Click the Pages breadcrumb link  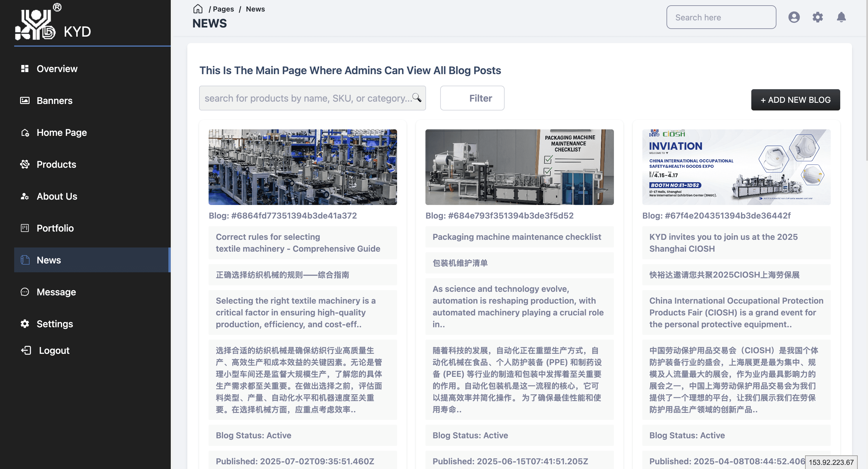pos(223,9)
